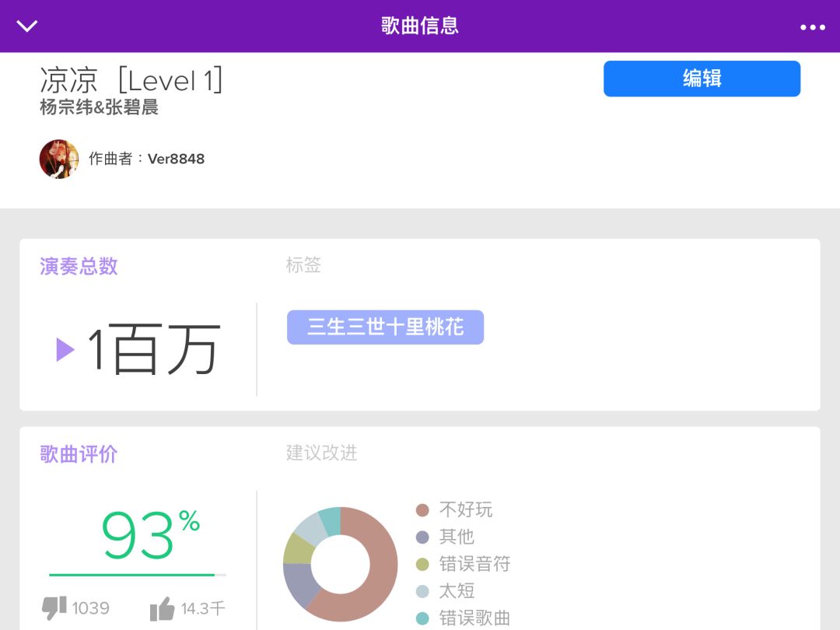Screen dimensions: 840x630
Task: Click the 错误歌曲 legend text
Action: (x=474, y=618)
